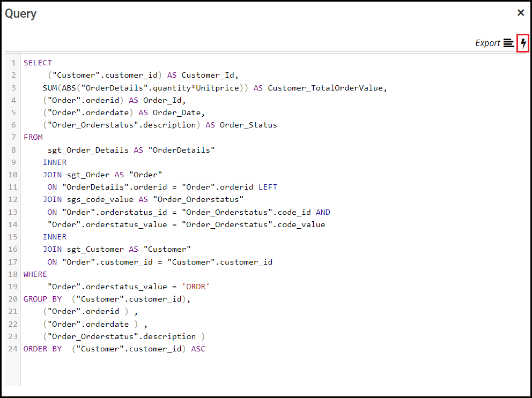Click the sgt_Order_Details table name
This screenshot has height=398, width=532.
click(x=88, y=150)
